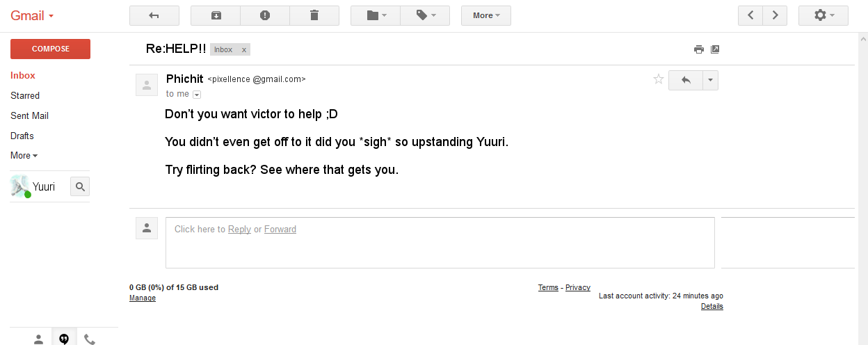Remove the Inbox label via its x
Viewport: 868px width, 345px height.
click(244, 50)
